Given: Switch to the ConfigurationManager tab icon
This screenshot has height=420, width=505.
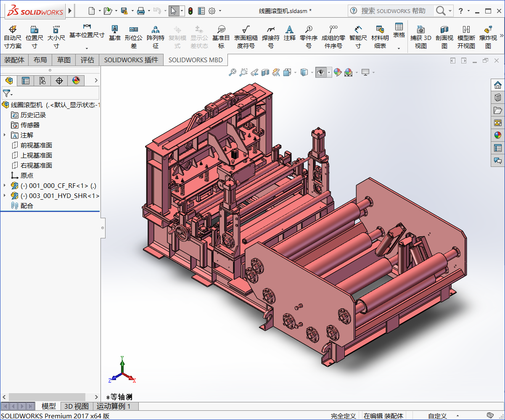Looking at the screenshot, I should click(42, 80).
